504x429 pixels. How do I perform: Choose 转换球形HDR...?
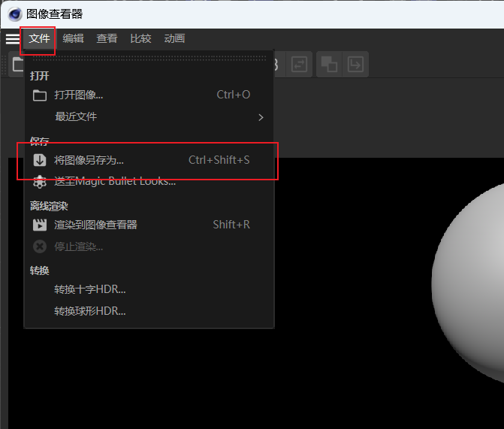(149, 311)
